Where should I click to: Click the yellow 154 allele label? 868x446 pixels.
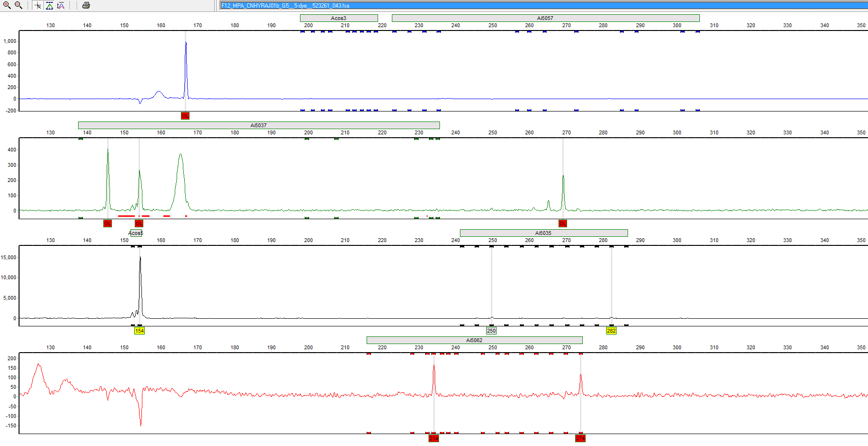(x=139, y=331)
